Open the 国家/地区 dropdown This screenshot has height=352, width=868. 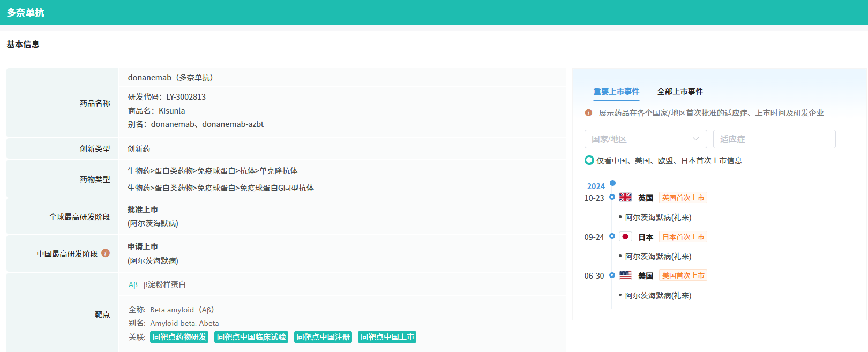645,139
